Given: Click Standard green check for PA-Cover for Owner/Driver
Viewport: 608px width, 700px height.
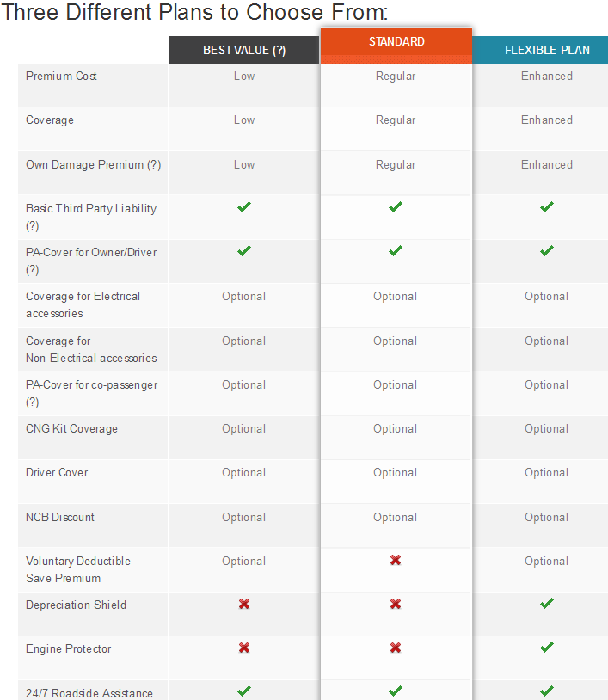Looking at the screenshot, I should (x=396, y=251).
